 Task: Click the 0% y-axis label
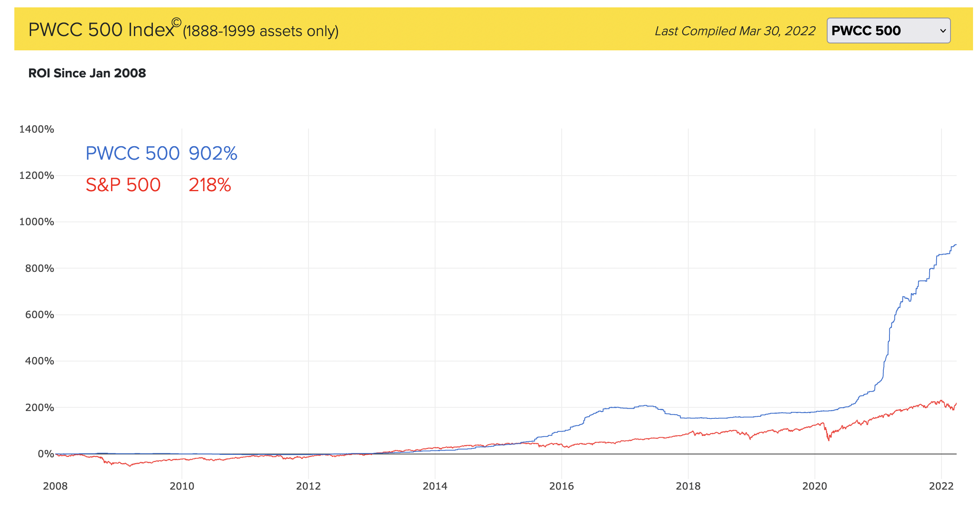click(x=45, y=454)
